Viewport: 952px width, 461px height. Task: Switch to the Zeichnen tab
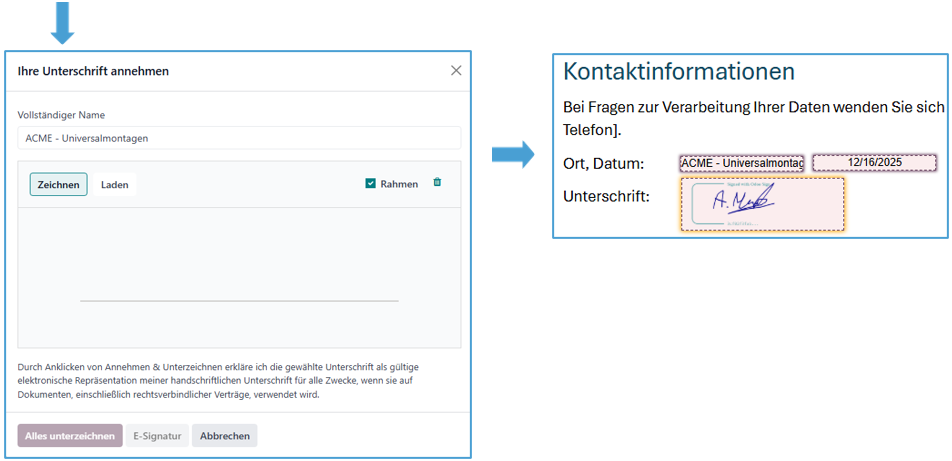click(x=58, y=185)
